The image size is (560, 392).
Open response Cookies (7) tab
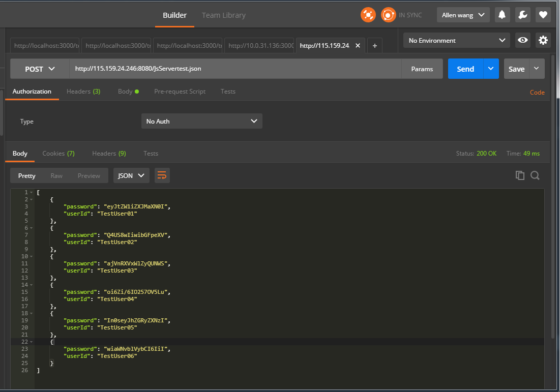pyautogui.click(x=58, y=154)
